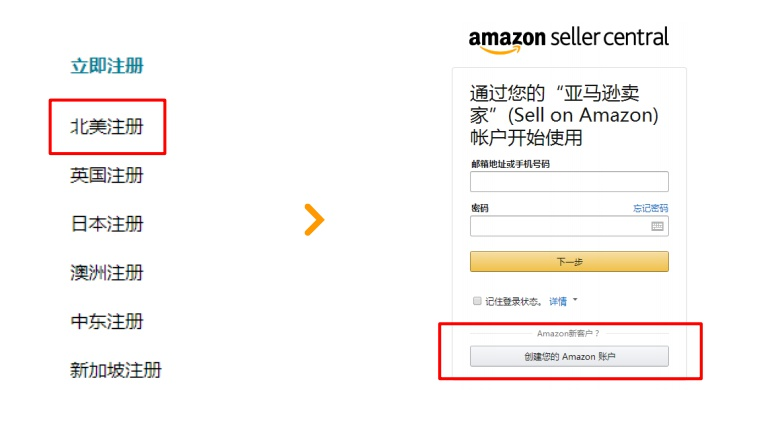Click the 下一步 yellow button
Image resolution: width=784 pixels, height=436 pixels.
[x=569, y=262]
